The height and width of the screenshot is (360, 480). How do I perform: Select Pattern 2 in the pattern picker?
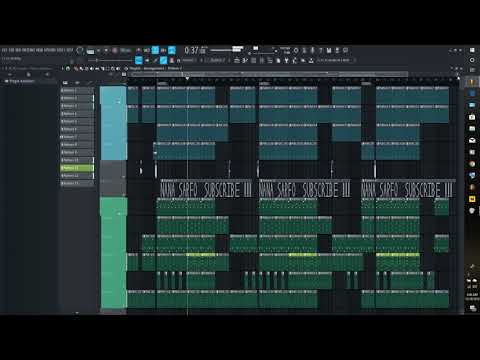pos(77,98)
